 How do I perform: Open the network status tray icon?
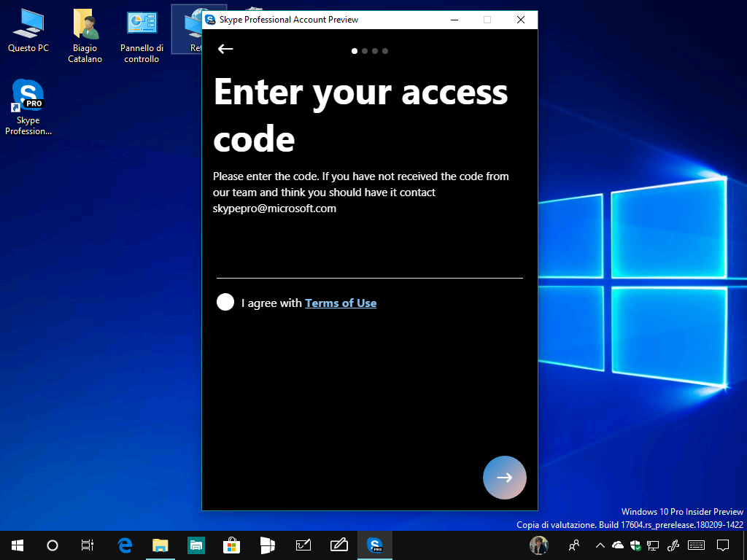tap(653, 545)
